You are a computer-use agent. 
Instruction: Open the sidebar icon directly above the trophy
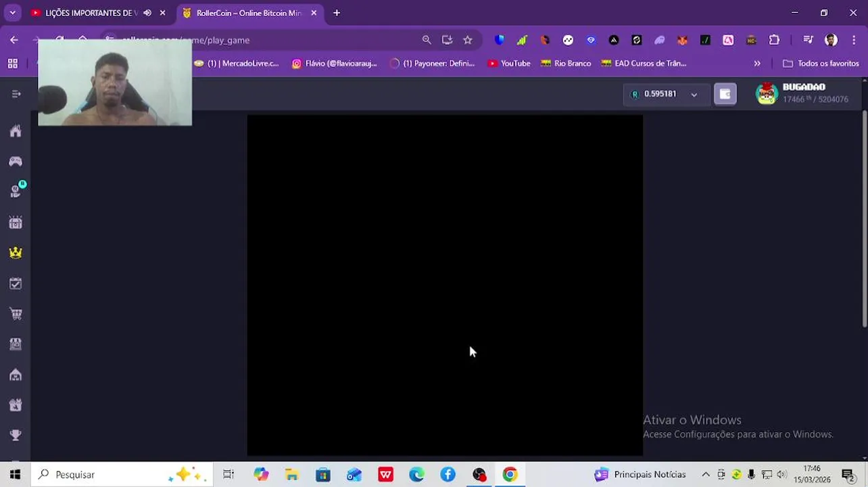[16, 405]
